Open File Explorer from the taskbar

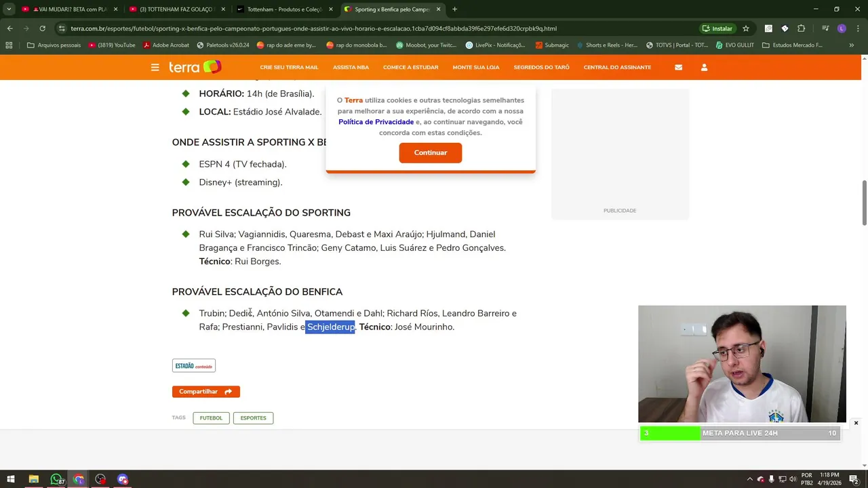tap(33, 479)
